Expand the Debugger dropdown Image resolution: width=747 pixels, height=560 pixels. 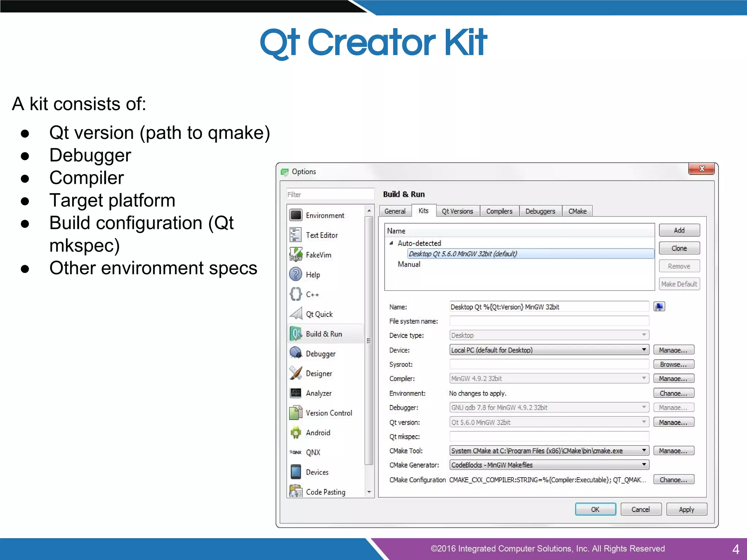click(x=549, y=407)
